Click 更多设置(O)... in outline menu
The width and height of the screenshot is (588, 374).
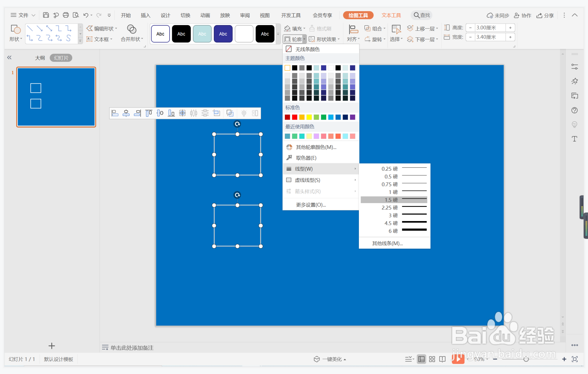coord(311,205)
